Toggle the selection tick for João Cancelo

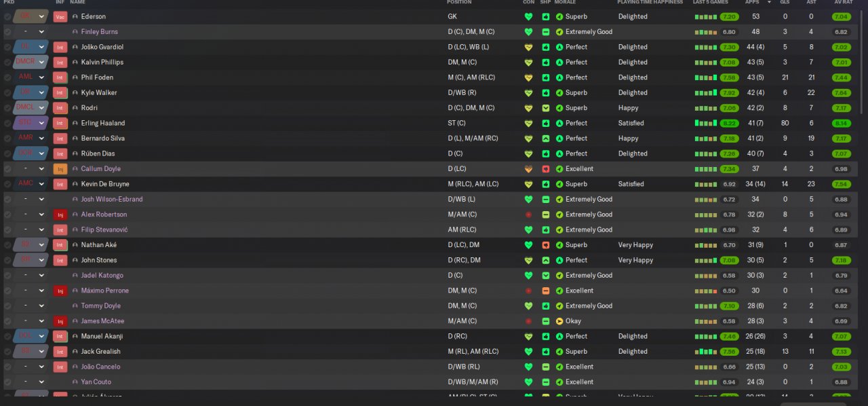(7, 367)
